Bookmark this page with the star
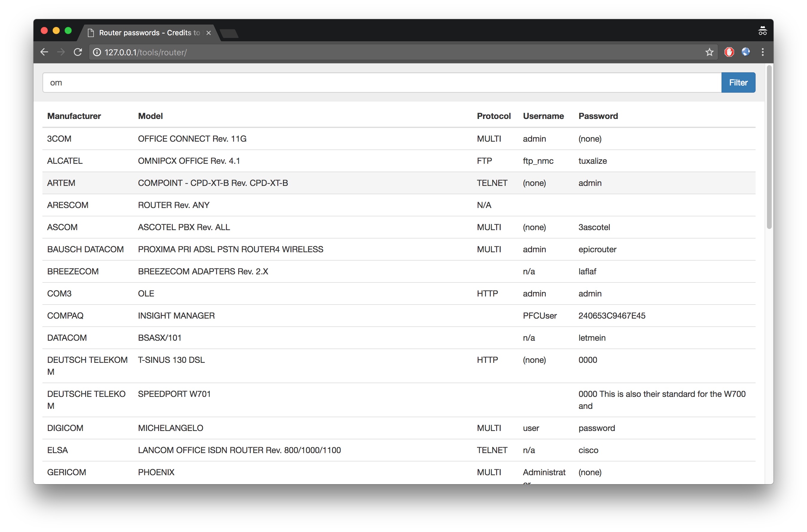This screenshot has width=807, height=532. (x=709, y=52)
